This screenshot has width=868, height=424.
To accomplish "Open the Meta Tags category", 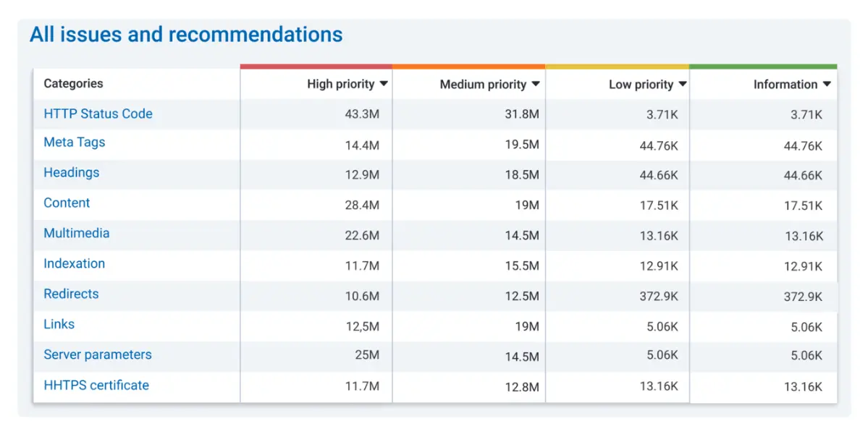I will click(x=74, y=143).
